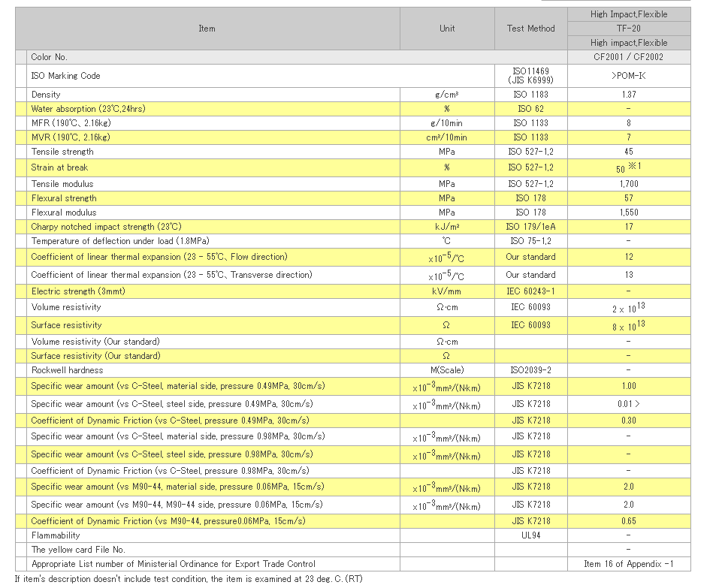
Task: Click Dynamic Friction C-Steel 0.98MPa row label
Action: 170,472
